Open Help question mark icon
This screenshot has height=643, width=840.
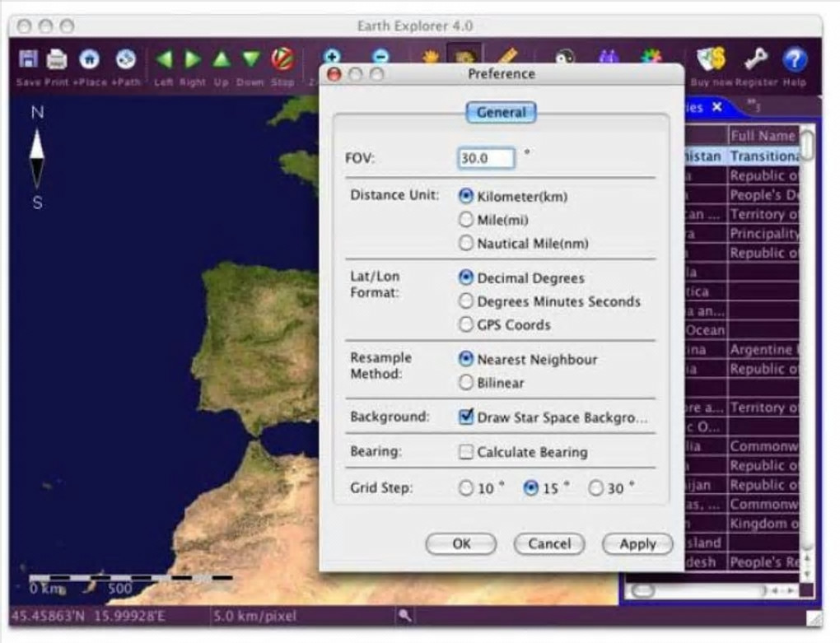click(795, 59)
